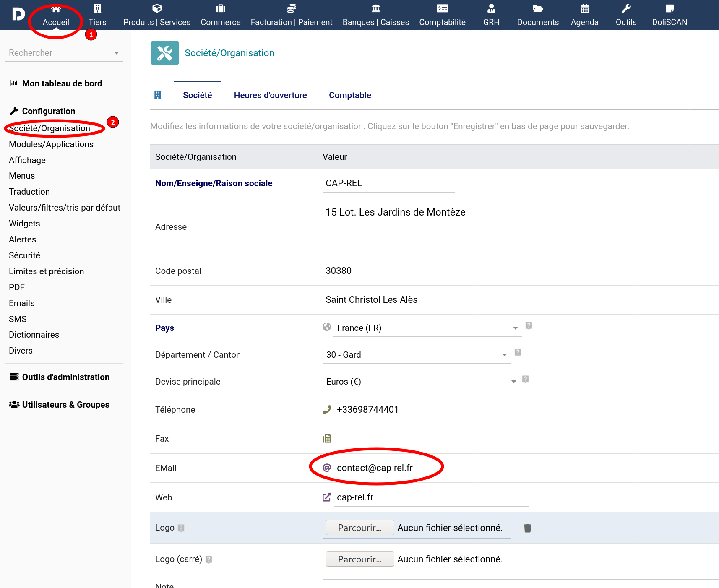Image resolution: width=719 pixels, height=588 pixels.
Task: Open the Rechercher search dropdown
Action: click(x=64, y=53)
